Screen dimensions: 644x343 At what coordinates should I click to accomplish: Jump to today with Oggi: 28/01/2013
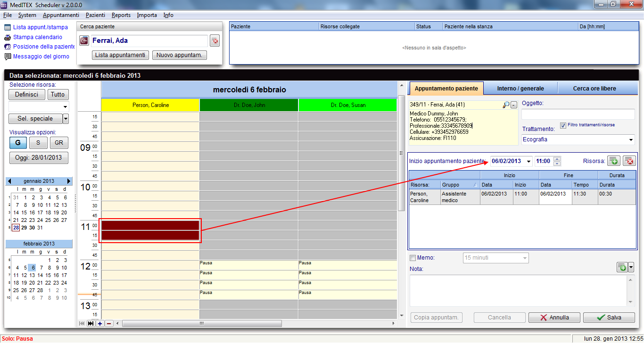(x=39, y=158)
